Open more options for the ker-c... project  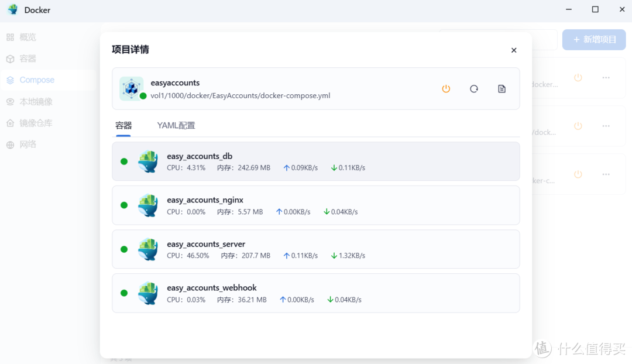(606, 174)
